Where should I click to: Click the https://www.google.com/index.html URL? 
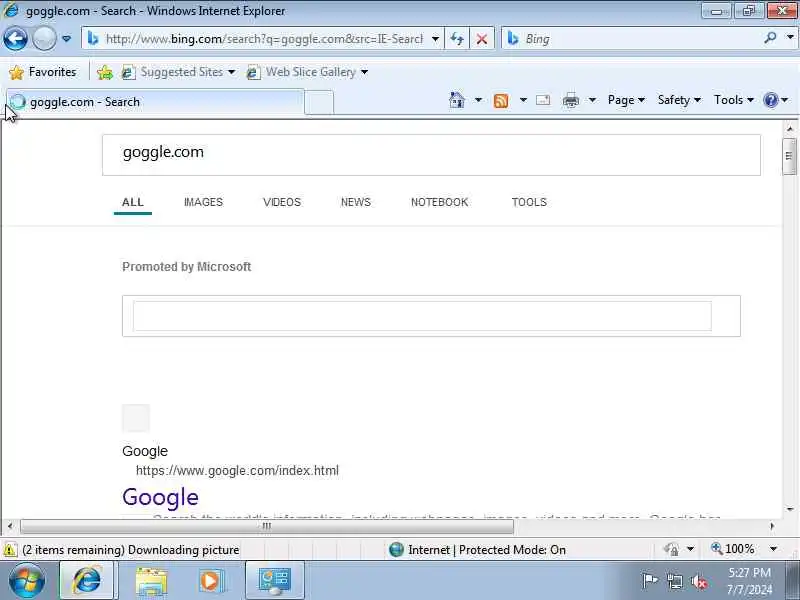237,470
